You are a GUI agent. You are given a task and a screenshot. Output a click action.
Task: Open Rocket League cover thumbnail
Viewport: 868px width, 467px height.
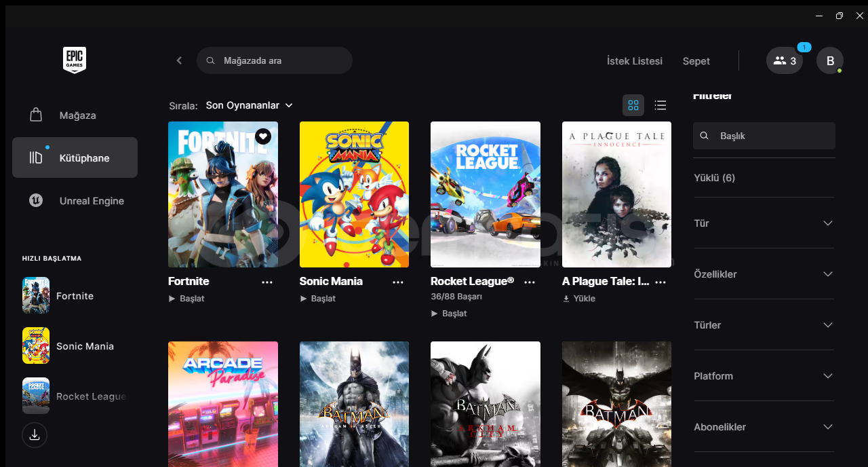click(486, 194)
